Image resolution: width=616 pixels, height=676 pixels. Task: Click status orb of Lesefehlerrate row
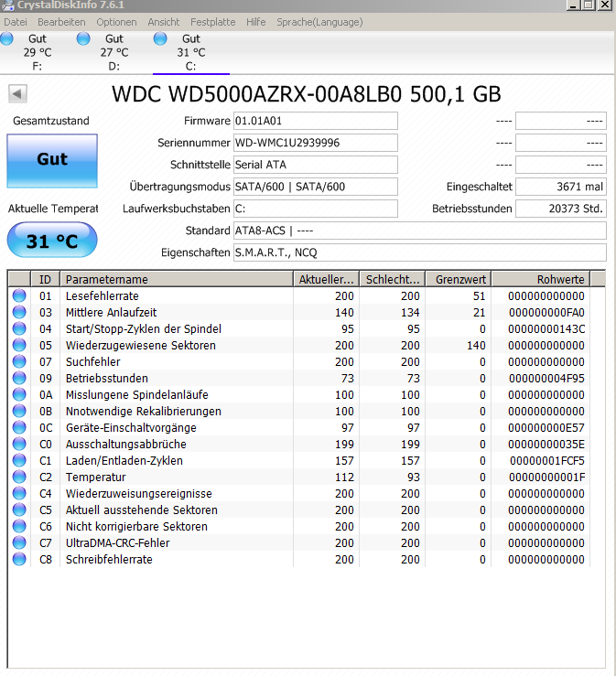click(19, 295)
